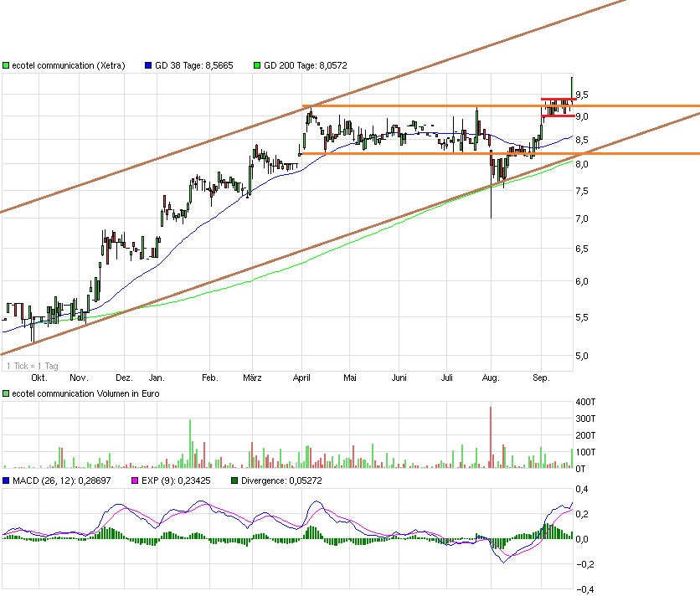This screenshot has width=700, height=596.
Task: Click the 0,2 MACD axis label
Action: click(582, 514)
